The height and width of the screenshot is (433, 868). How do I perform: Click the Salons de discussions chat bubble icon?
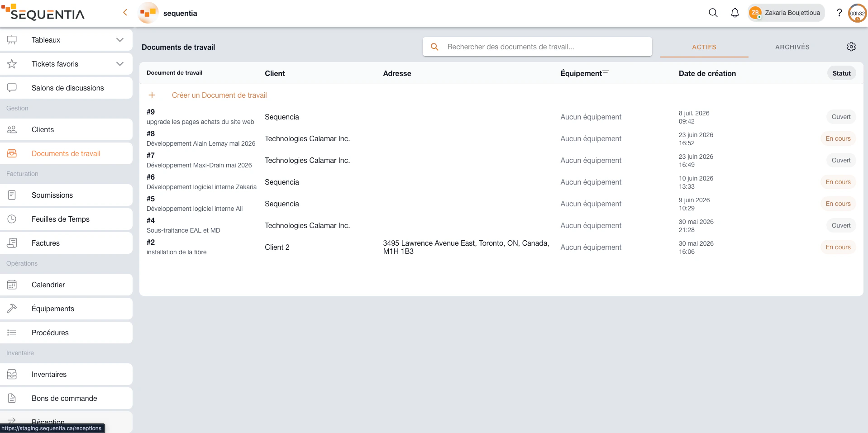[12, 88]
